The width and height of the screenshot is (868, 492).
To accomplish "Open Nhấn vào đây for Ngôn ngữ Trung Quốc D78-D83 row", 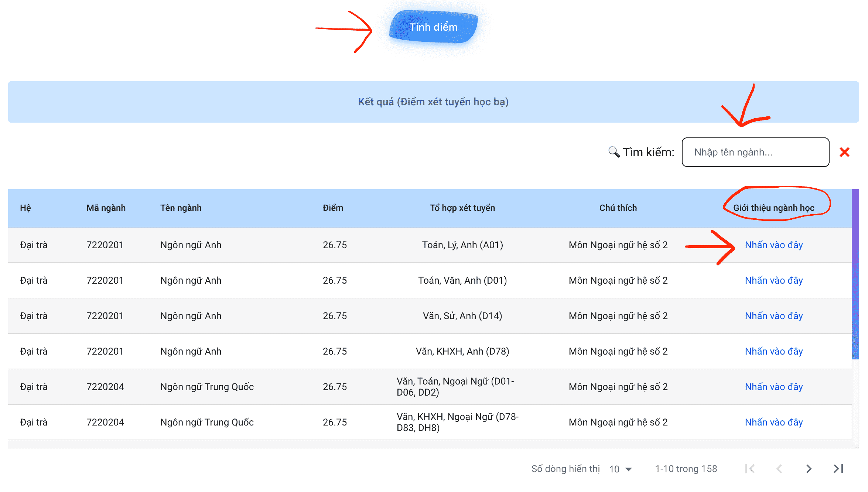I will point(774,422).
